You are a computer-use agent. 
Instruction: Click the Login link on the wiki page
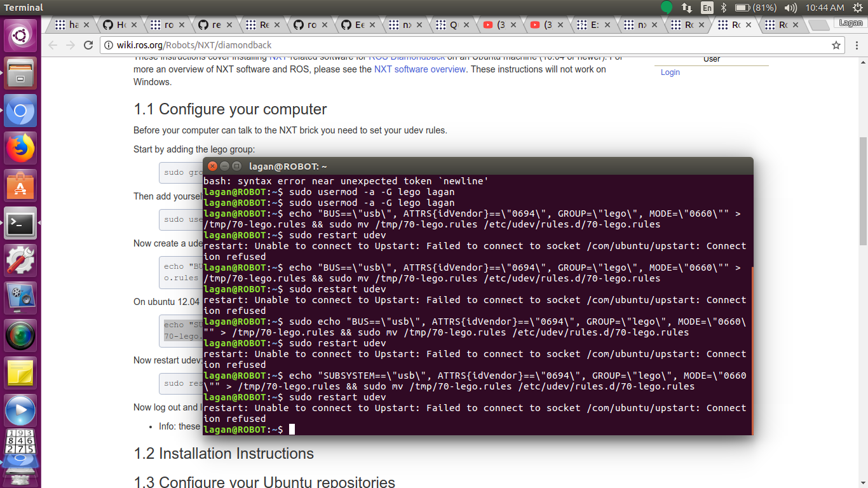pyautogui.click(x=670, y=72)
